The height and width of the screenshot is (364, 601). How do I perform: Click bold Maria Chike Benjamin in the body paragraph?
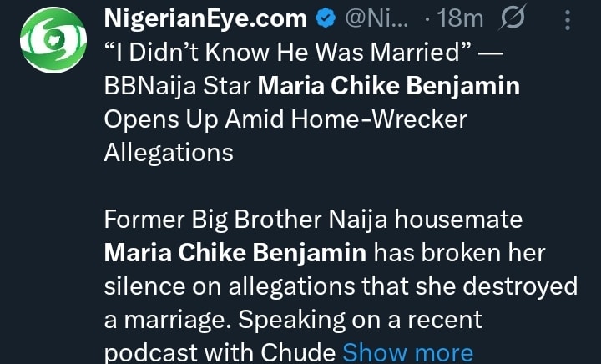[x=235, y=252]
